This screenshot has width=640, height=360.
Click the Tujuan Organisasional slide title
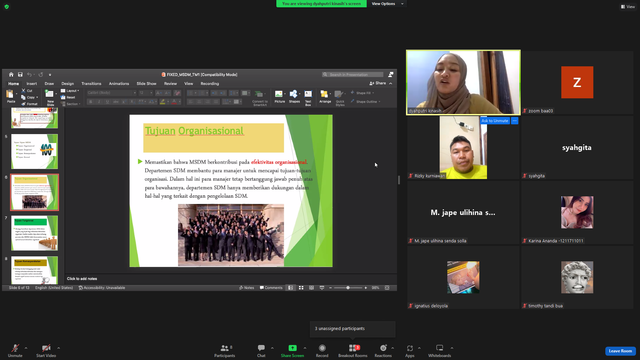(194, 131)
